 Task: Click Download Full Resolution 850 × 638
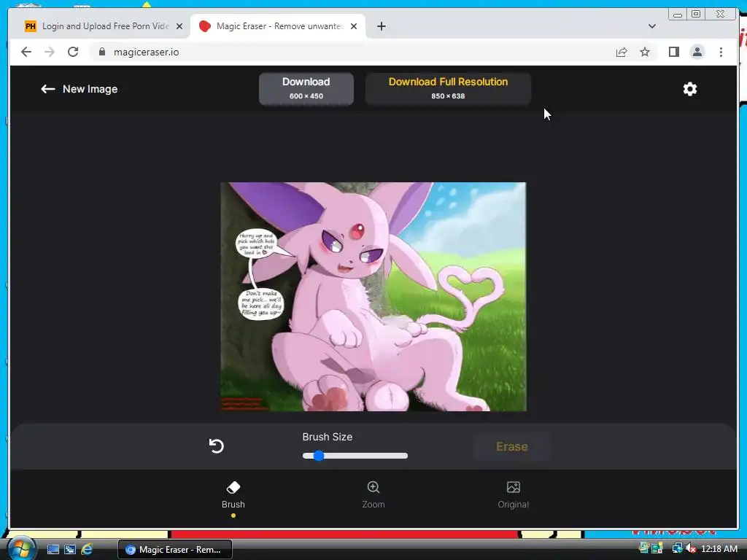448,88
